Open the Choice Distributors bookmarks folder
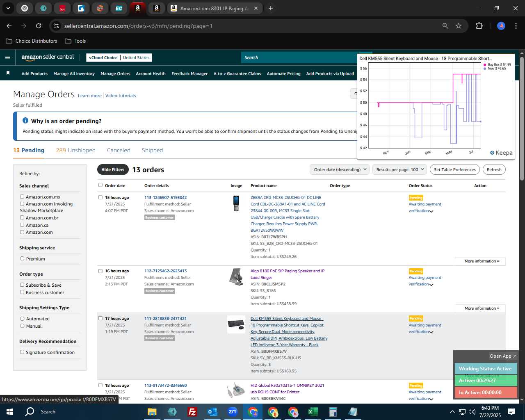Screen dimensions: 525x420 point(32,41)
